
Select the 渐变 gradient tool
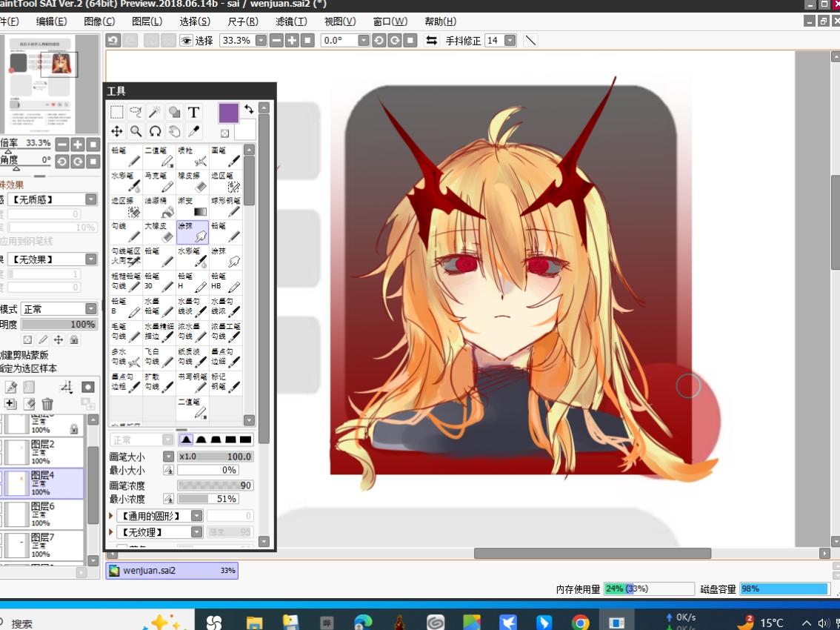click(x=193, y=207)
